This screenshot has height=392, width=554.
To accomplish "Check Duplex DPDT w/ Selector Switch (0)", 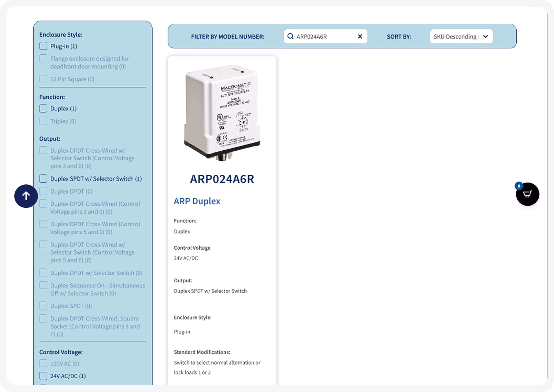I will tap(43, 273).
